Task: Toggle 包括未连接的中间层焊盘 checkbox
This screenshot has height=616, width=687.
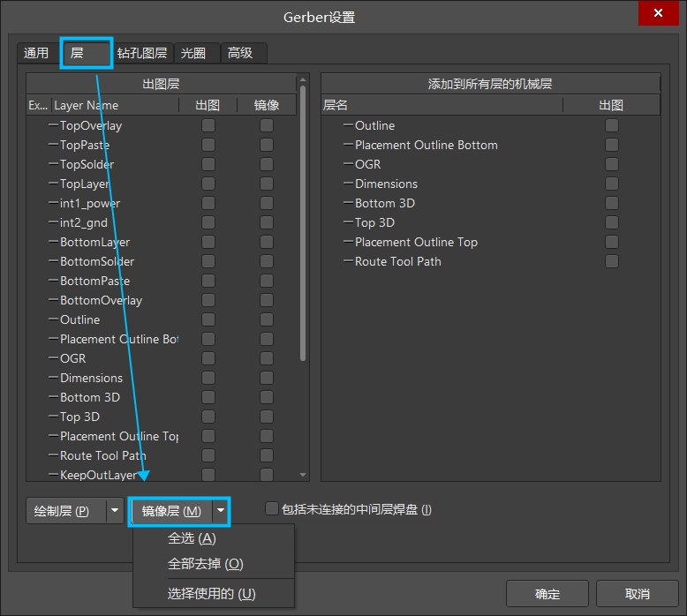Action: point(272,508)
